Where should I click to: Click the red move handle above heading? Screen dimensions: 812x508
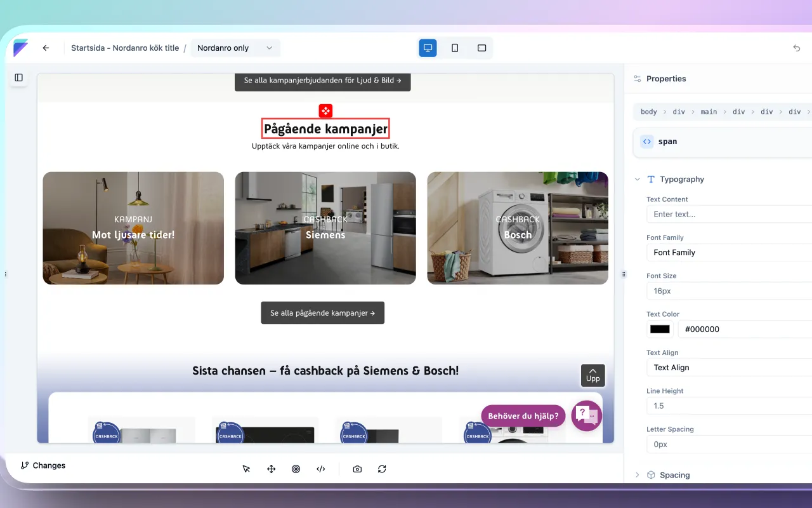pyautogui.click(x=325, y=111)
